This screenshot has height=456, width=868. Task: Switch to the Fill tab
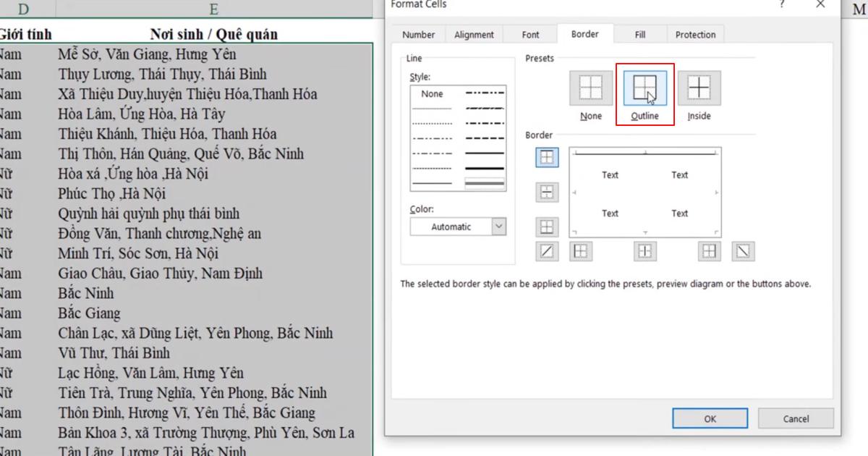click(x=639, y=34)
